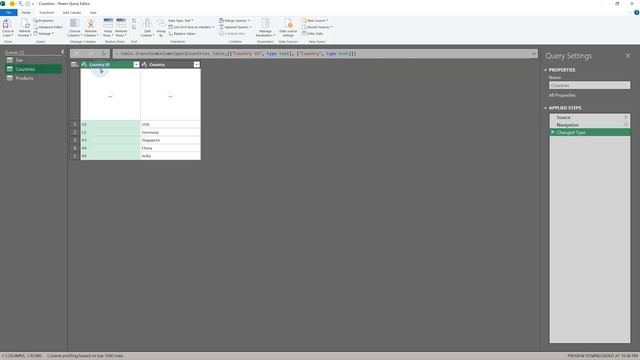Open the All Properties link
The image size is (640, 360).
coord(562,95)
